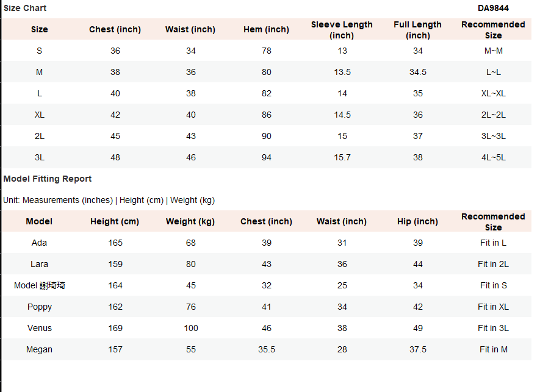Click the Height (cm) column header

tap(115, 221)
